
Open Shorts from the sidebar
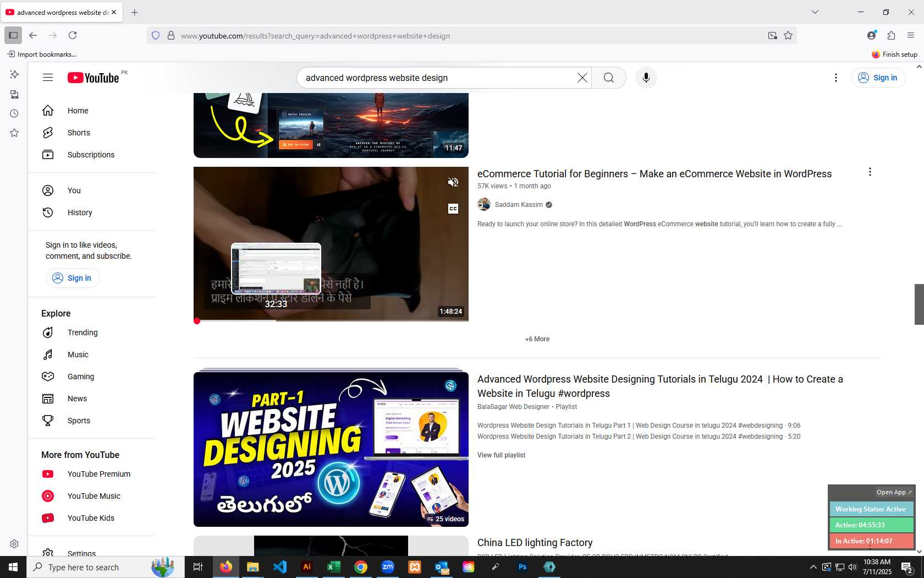[92, 133]
